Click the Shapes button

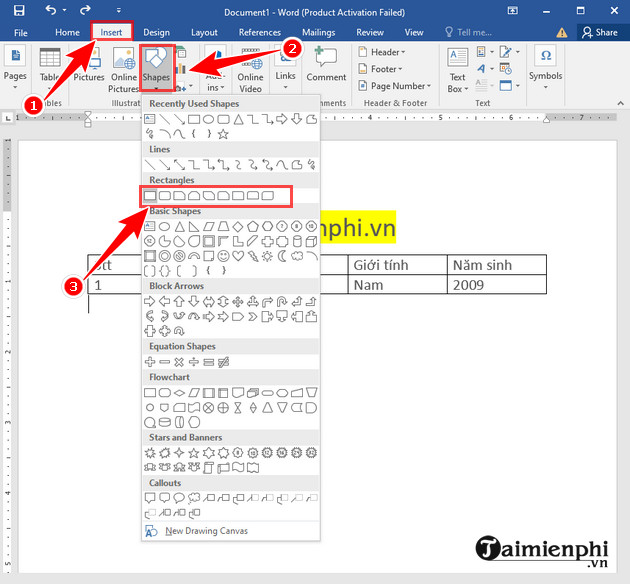coord(156,68)
